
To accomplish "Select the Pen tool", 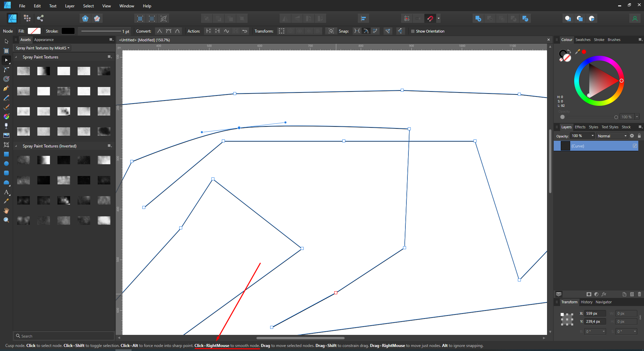I will tap(6, 88).
